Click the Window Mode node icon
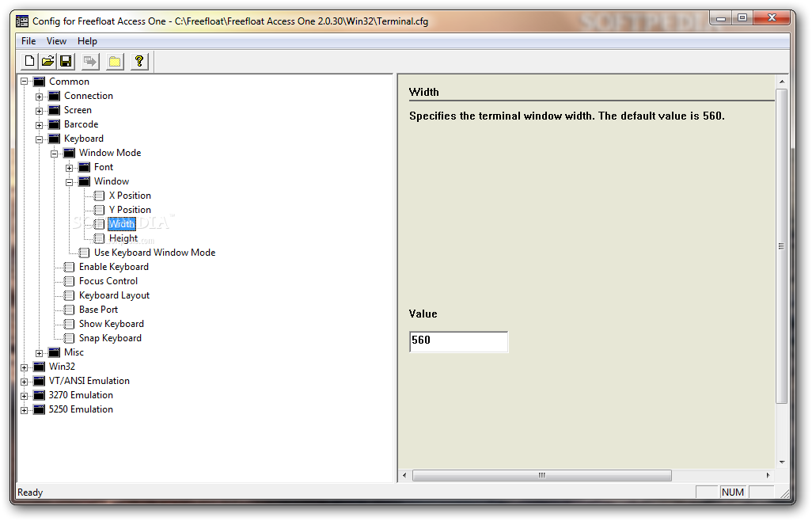Image resolution: width=812 pixels, height=521 pixels. (x=69, y=153)
